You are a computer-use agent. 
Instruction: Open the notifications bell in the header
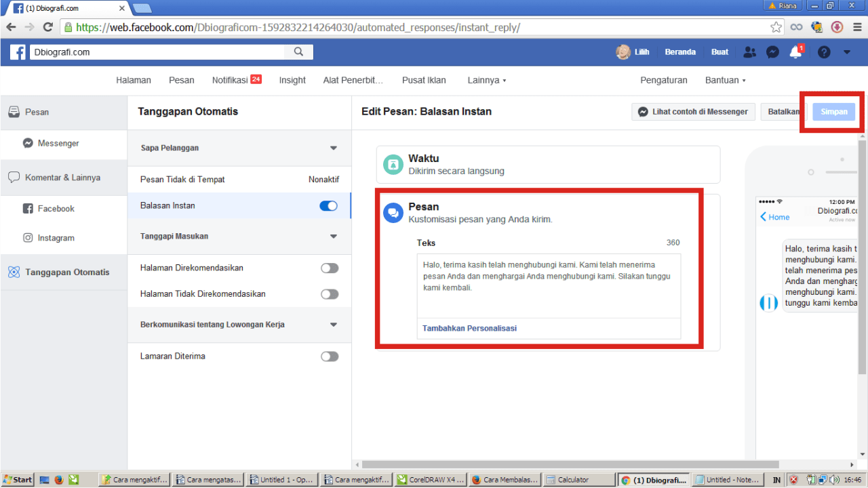click(795, 52)
